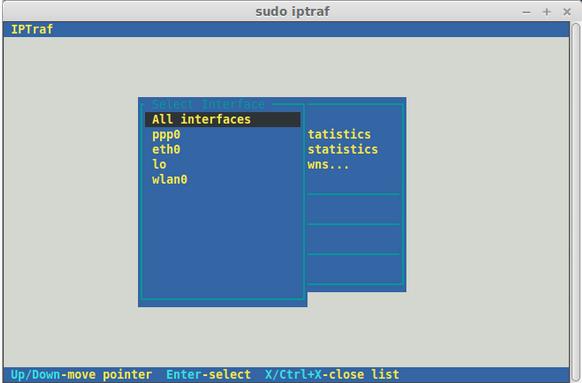Choose the wlan0 wireless interface
This screenshot has height=383, width=582.
[170, 179]
